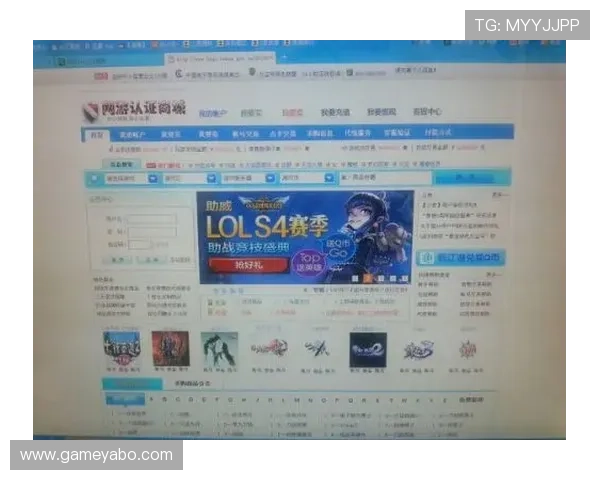
Task: Click the password field in login box
Action: click(152, 230)
